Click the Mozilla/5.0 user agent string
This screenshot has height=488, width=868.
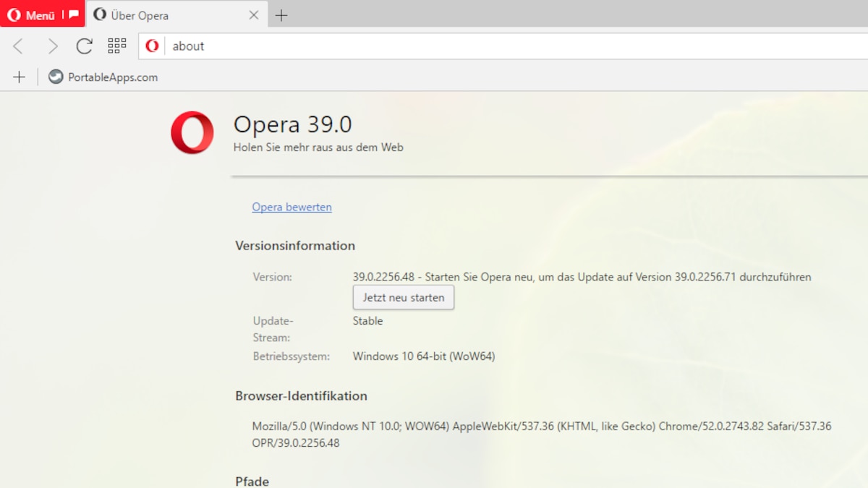[x=542, y=435]
